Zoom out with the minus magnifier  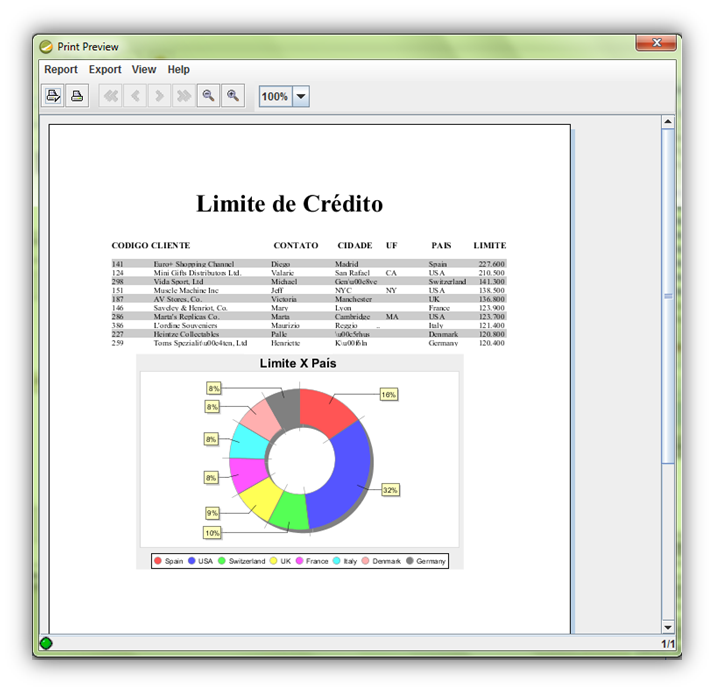[x=208, y=96]
